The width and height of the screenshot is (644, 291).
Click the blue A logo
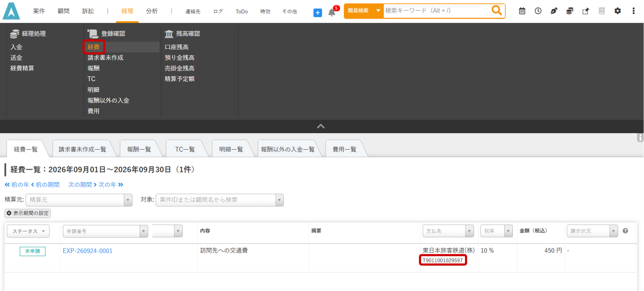click(11, 11)
